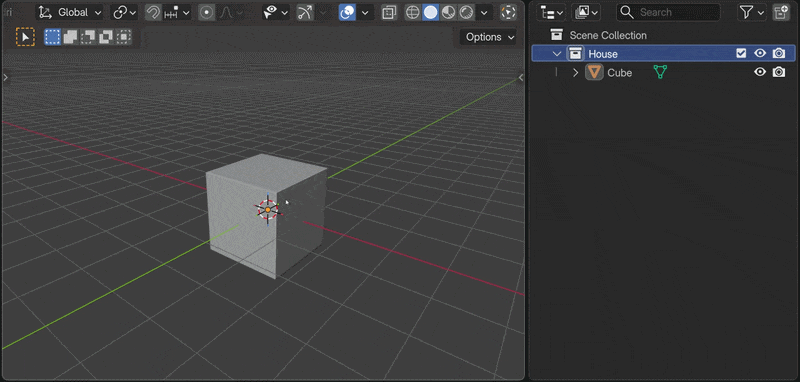Open the overlays settings dropdown arrow

(365, 12)
